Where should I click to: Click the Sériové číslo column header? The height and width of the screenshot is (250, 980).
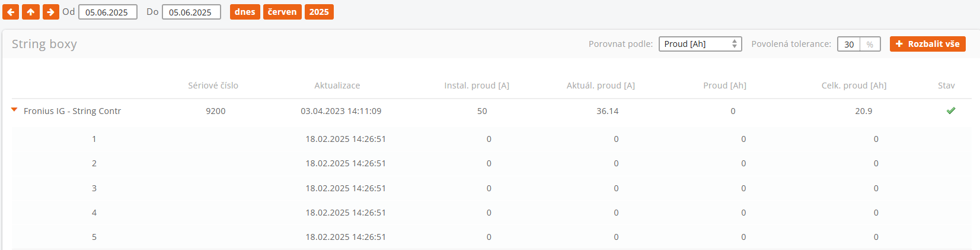[213, 86]
